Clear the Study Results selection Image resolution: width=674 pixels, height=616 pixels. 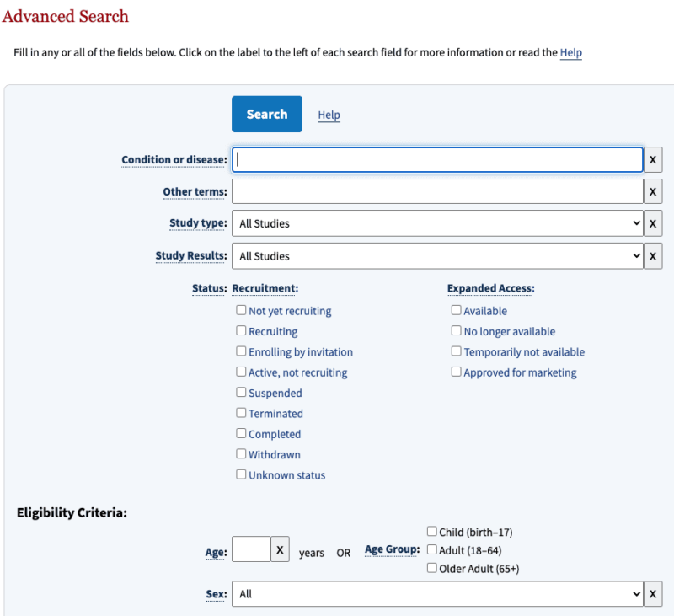tap(653, 255)
